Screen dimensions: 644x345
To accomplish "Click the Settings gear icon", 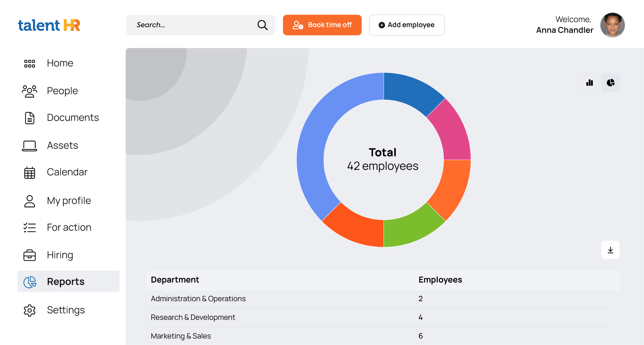I will [x=30, y=310].
